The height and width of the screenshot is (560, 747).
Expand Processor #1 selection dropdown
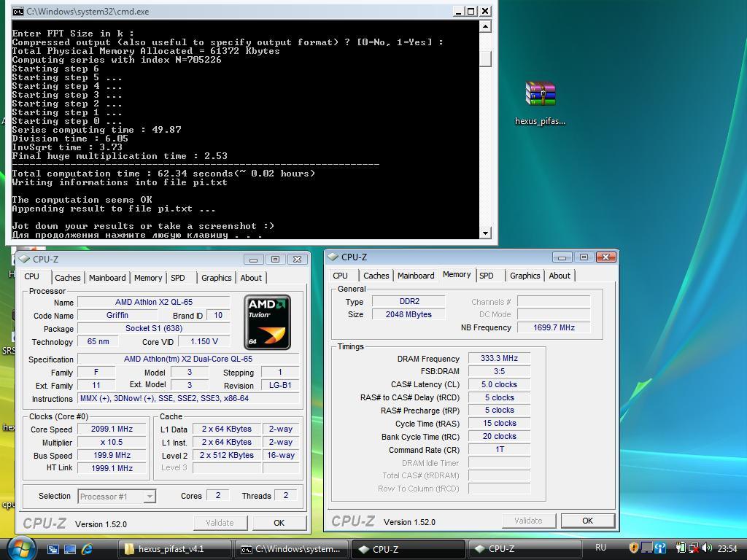pos(150,497)
